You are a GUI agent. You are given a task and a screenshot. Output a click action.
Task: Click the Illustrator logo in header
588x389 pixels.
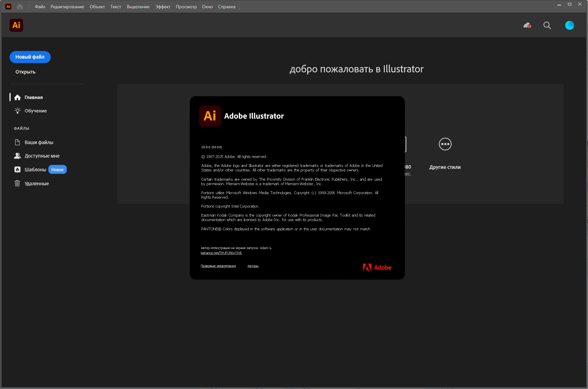(16, 25)
